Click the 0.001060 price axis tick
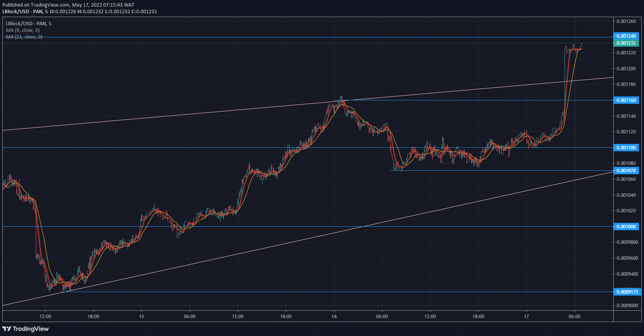The width and height of the screenshot is (644, 336). 626,179
